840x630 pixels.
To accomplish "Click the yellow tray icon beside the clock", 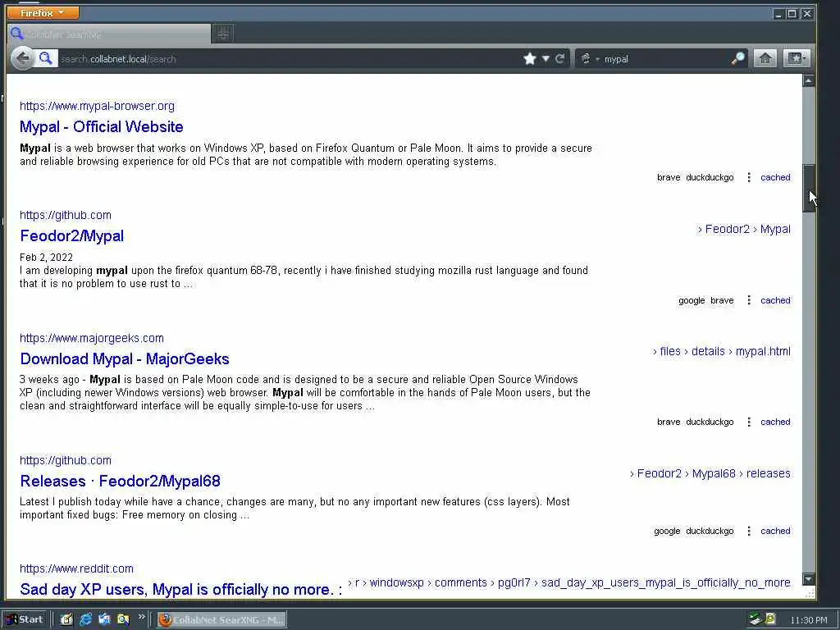I will click(x=771, y=619).
